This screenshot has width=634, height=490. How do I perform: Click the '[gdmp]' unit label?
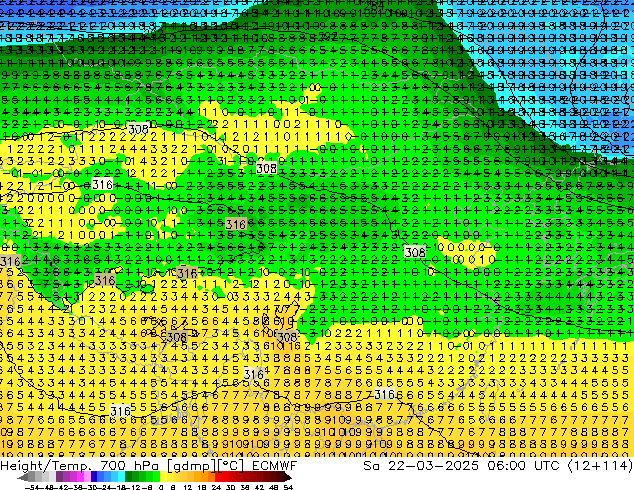(x=192, y=466)
